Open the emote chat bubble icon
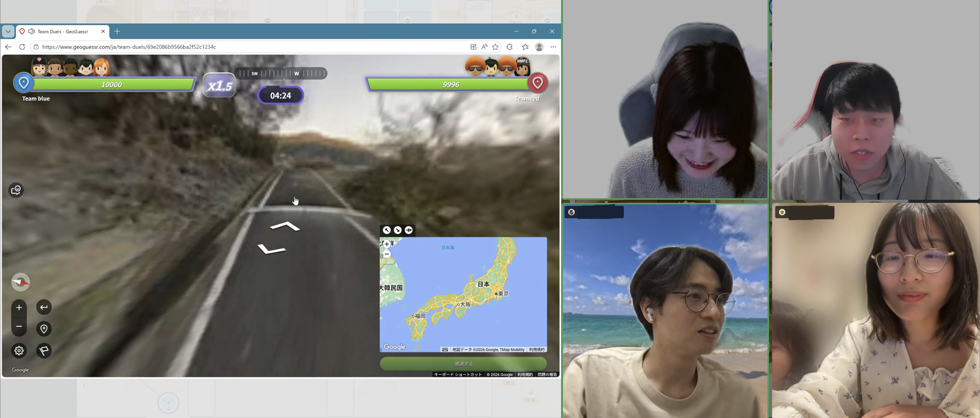 click(16, 190)
